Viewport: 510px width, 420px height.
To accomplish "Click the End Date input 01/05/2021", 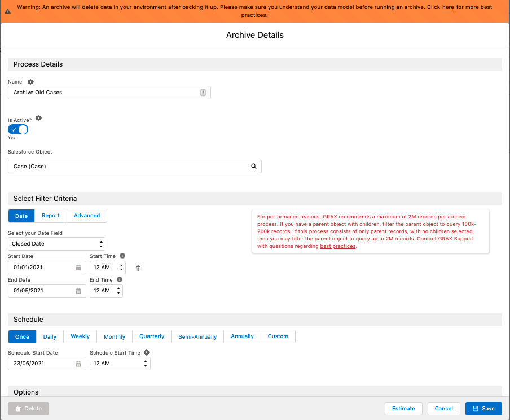I will (x=47, y=291).
